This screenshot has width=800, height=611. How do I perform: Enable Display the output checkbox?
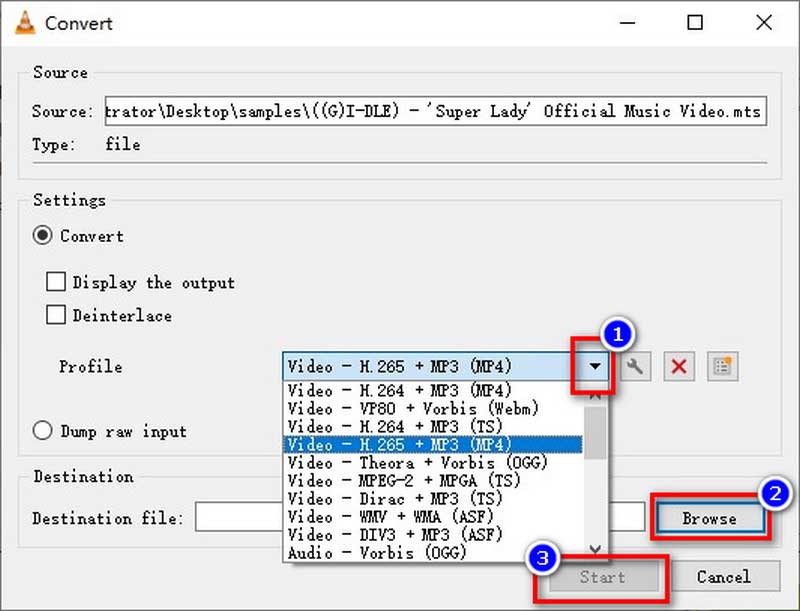(x=57, y=283)
